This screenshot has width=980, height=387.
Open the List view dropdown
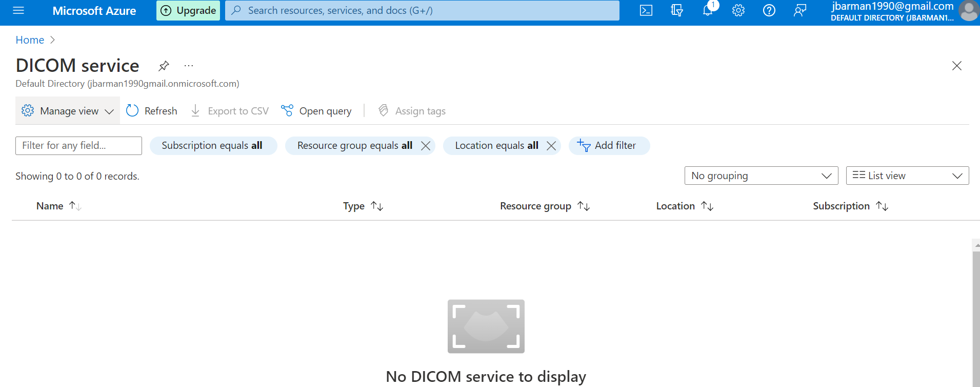tap(908, 176)
